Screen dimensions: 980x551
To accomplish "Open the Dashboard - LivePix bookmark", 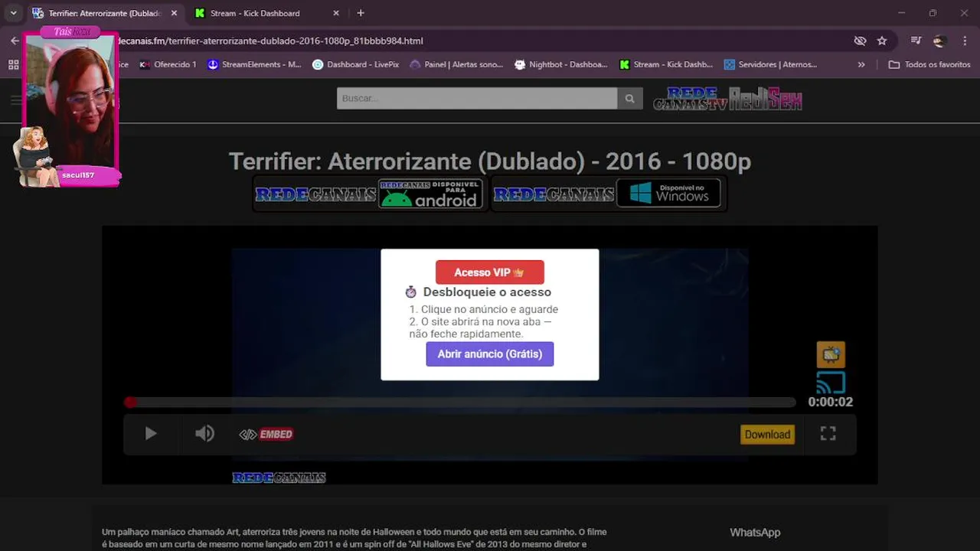I will (x=355, y=64).
